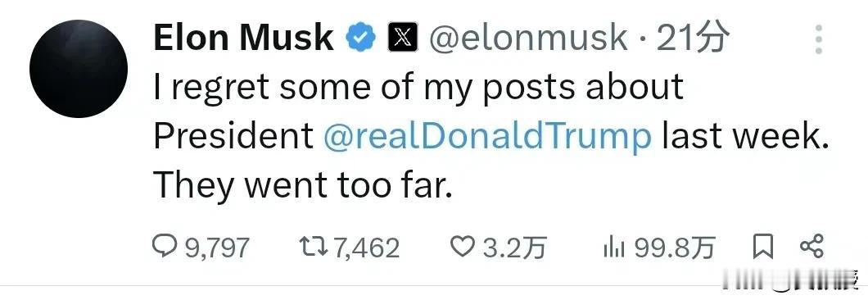Open the three-dot more options menu
The height and width of the screenshot is (300, 868).
818,39
